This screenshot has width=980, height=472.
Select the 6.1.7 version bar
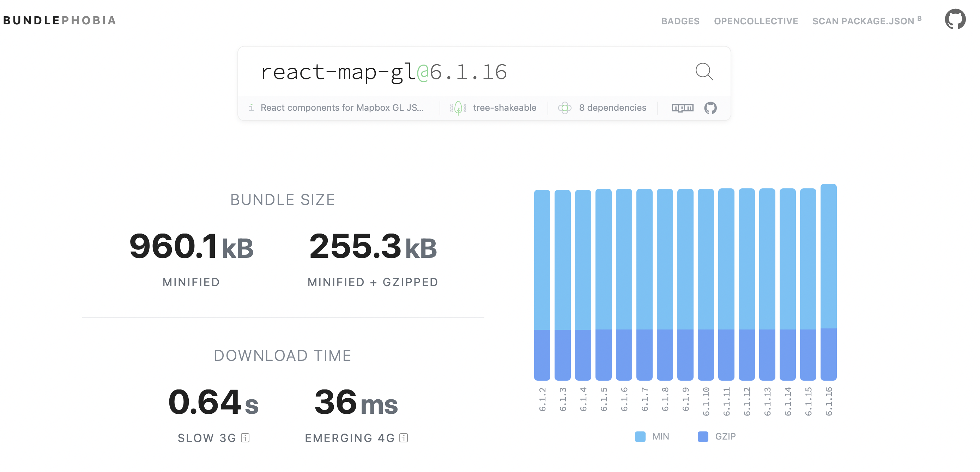click(x=645, y=284)
